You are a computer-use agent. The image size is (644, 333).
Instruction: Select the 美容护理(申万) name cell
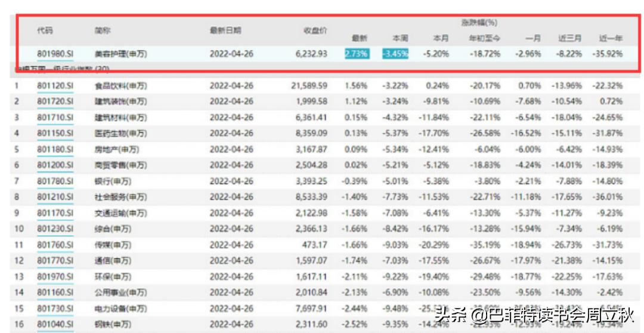click(120, 54)
